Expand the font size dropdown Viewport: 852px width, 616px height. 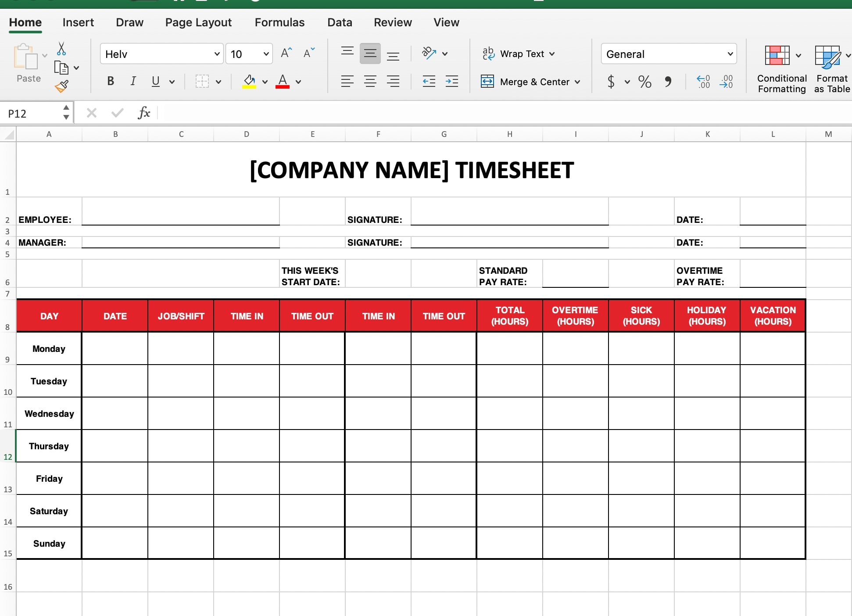pos(265,53)
